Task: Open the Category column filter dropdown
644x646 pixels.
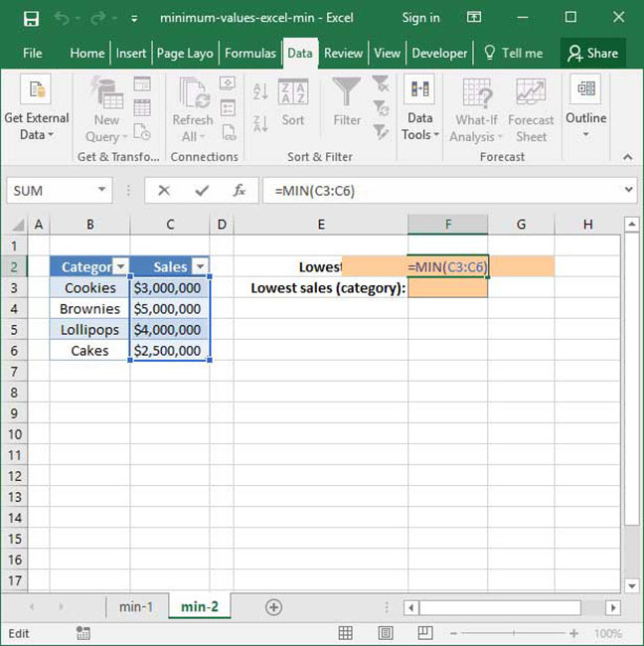Action: [x=120, y=266]
